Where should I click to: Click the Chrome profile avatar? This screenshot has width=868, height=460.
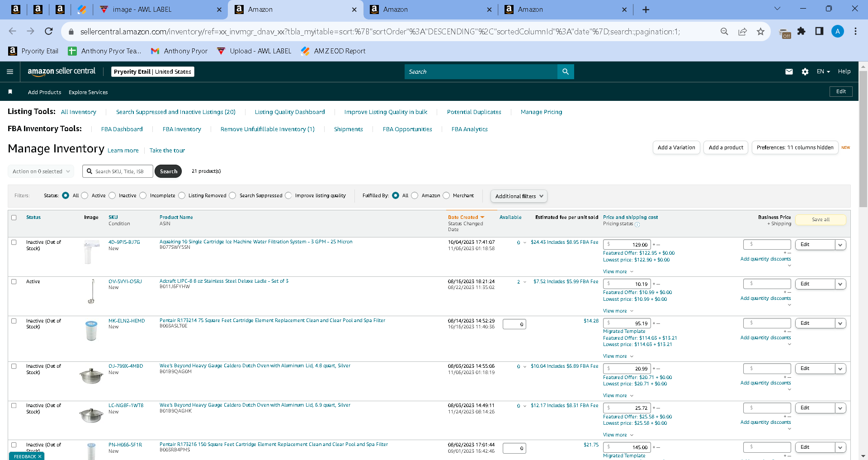click(837, 31)
